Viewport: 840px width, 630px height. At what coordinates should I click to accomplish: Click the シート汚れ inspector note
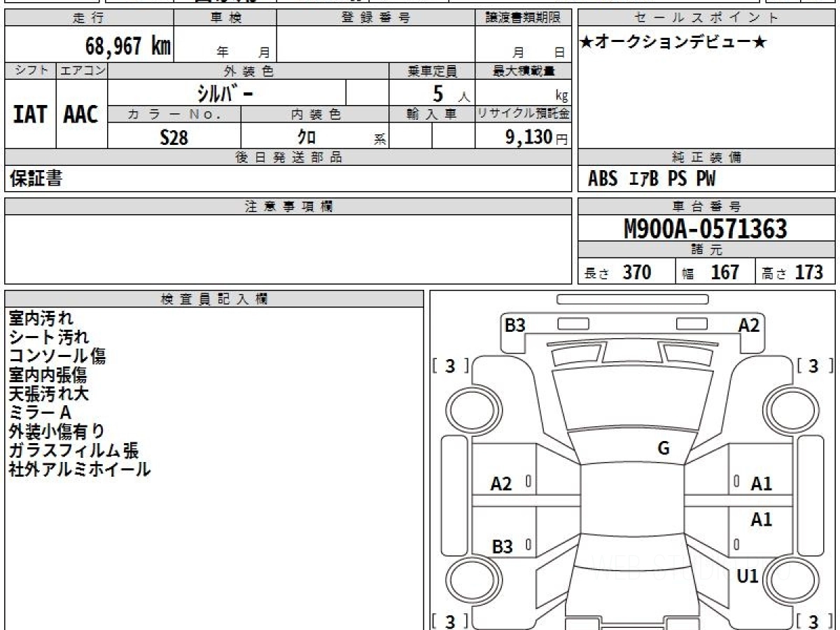pyautogui.click(x=49, y=337)
